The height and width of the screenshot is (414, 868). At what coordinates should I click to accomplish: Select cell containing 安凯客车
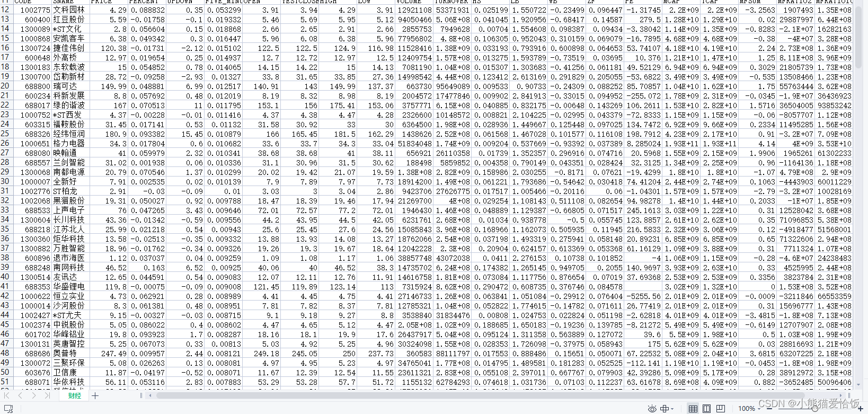tap(70, 38)
